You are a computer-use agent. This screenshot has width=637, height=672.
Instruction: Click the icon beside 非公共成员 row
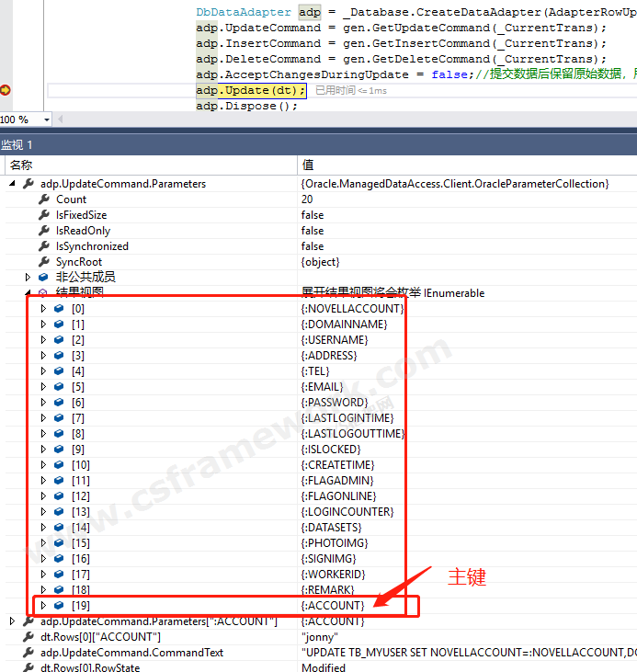[42, 277]
